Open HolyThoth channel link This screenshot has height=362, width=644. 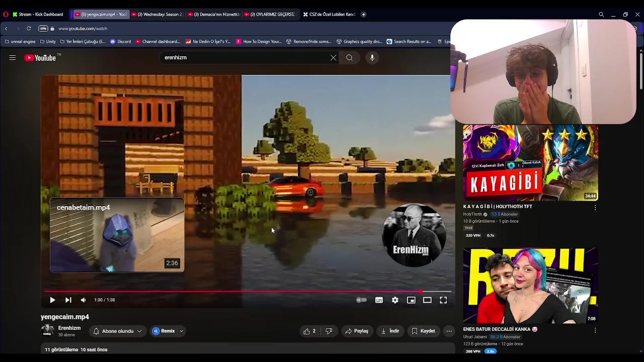(472, 214)
